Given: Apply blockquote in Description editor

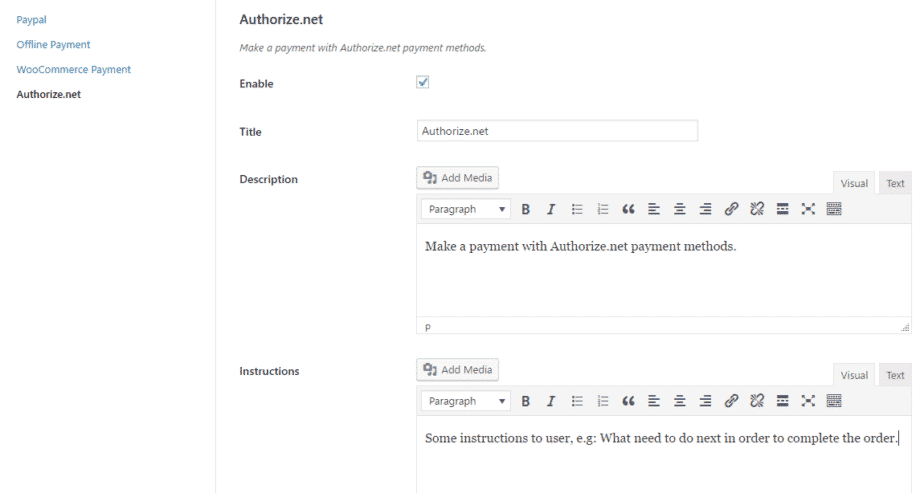Looking at the screenshot, I should [628, 209].
